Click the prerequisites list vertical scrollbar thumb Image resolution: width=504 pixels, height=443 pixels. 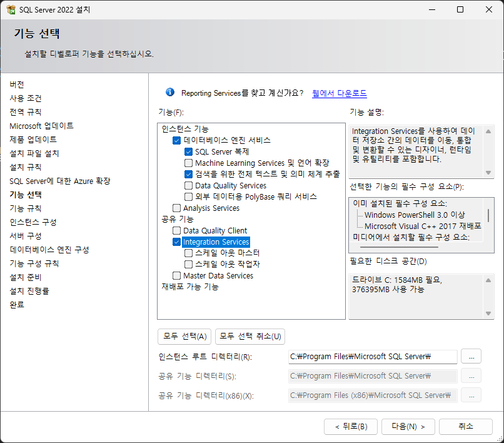click(x=488, y=215)
